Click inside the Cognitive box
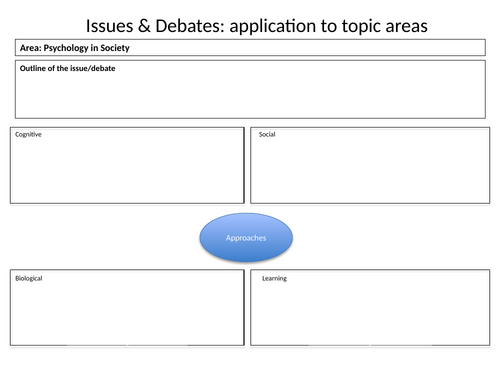The image size is (500, 375). tap(127, 165)
